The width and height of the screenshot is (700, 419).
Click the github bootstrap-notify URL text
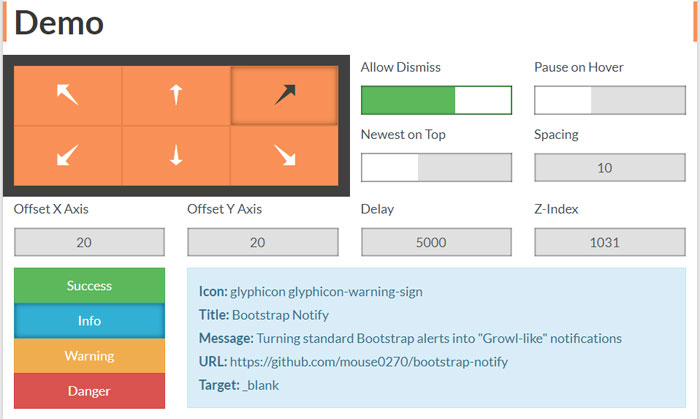click(x=369, y=361)
